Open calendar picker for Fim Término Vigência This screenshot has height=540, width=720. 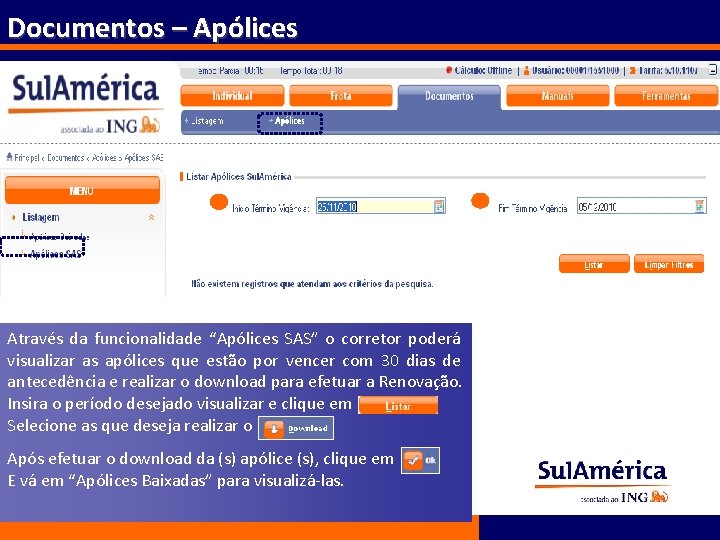pyautogui.click(x=700, y=206)
